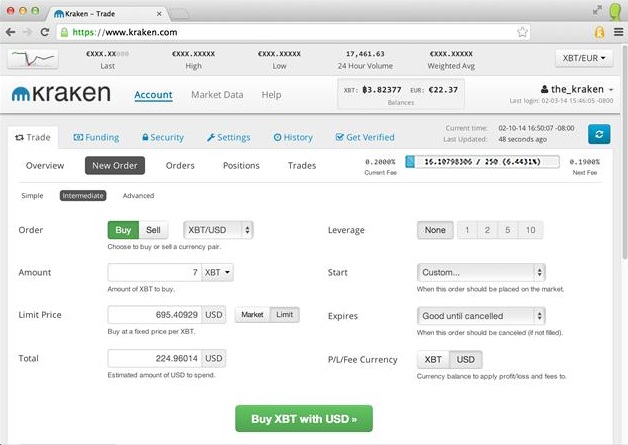Choose Market price type
The image size is (628, 445).
point(252,314)
